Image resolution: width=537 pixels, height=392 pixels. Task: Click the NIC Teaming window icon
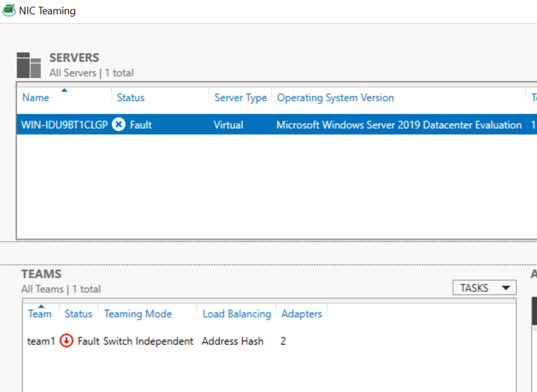[x=9, y=10]
